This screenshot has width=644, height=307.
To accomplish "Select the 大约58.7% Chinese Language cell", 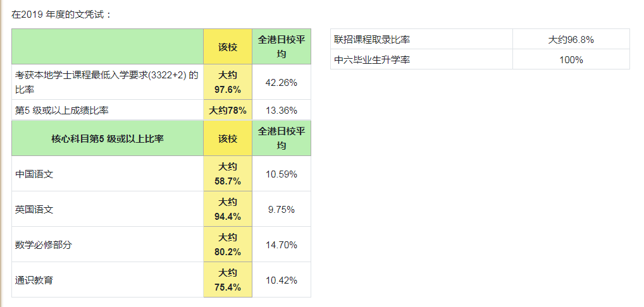I will click(x=228, y=174).
